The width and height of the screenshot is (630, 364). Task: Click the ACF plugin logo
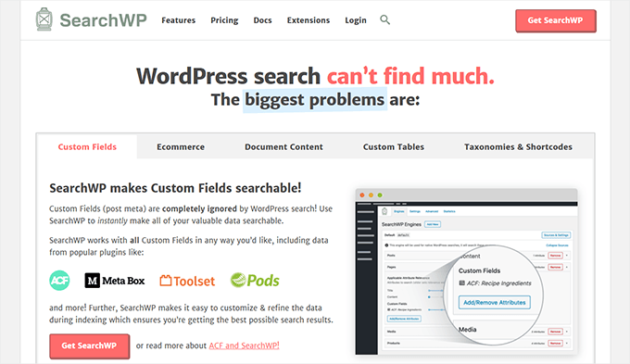59,281
